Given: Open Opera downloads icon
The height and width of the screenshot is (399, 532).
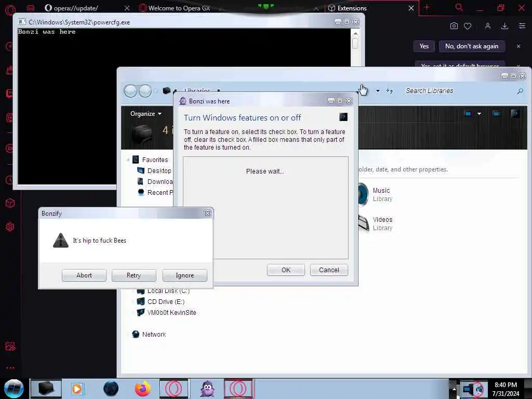Looking at the screenshot, I should [x=505, y=26].
